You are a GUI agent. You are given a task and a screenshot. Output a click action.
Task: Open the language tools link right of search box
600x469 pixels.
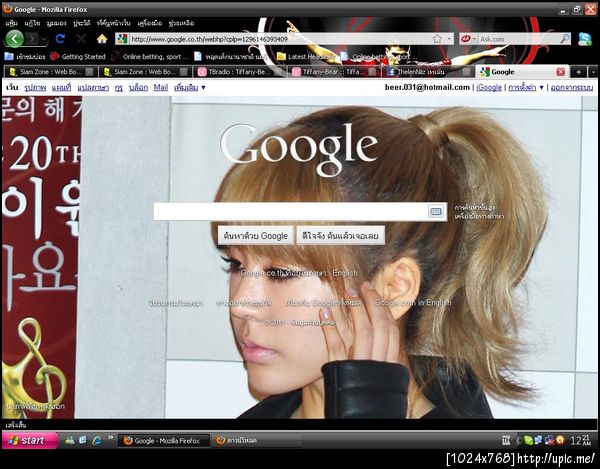click(479, 217)
